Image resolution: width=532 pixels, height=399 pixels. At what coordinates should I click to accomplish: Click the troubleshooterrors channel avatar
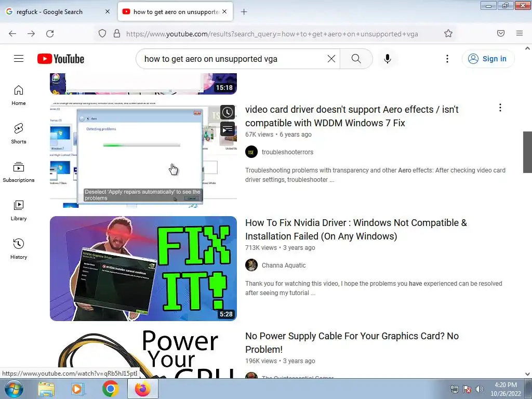[x=251, y=152]
